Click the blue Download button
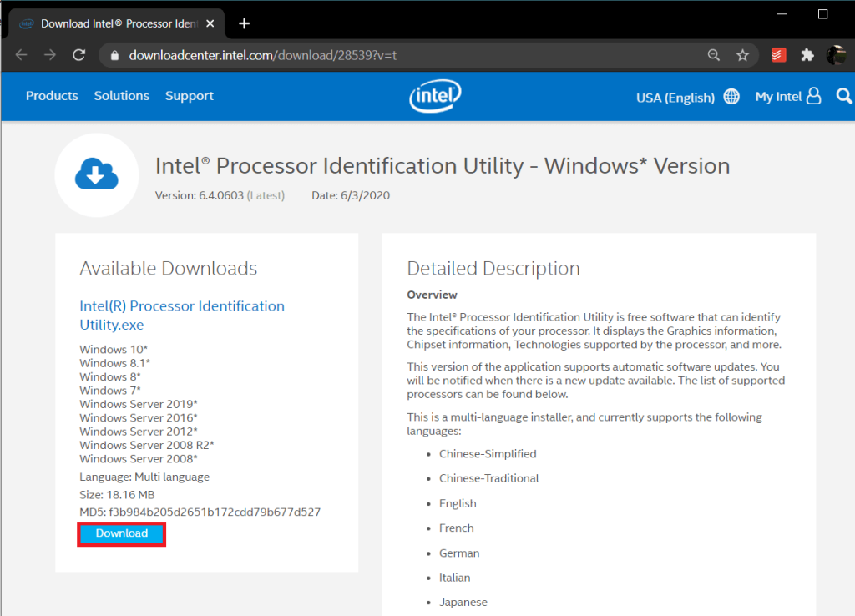 122,533
